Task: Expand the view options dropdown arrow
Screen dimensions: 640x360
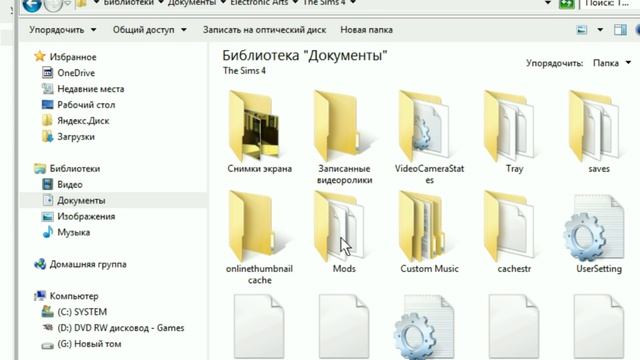Action: 600,30
